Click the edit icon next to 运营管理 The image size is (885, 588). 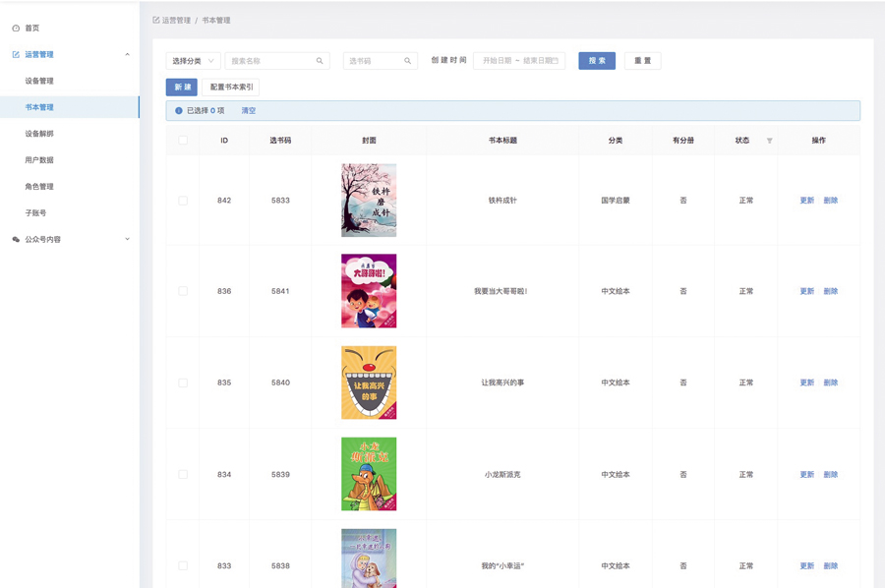(16, 55)
